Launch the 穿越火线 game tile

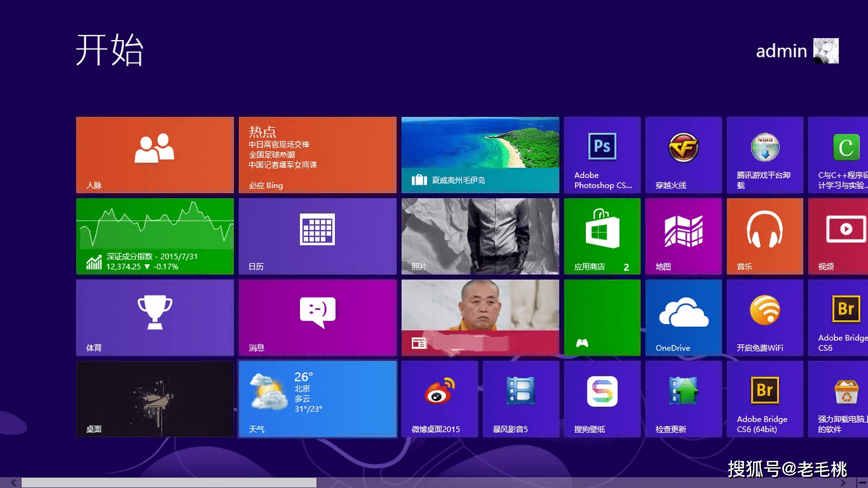[x=683, y=155]
